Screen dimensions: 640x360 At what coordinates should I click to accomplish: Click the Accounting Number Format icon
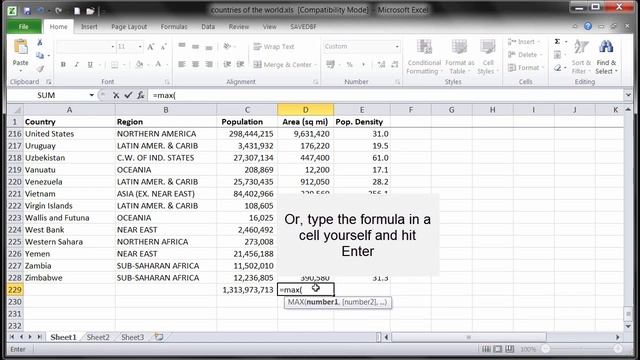[330, 64]
